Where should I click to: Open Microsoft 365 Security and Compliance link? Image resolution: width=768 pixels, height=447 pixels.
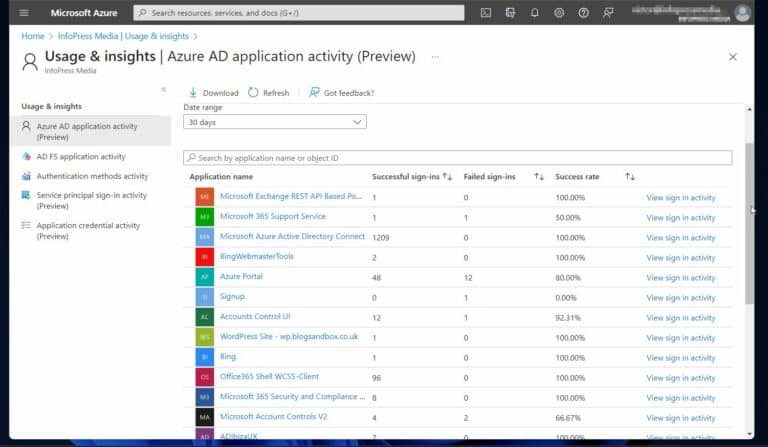(x=292, y=397)
